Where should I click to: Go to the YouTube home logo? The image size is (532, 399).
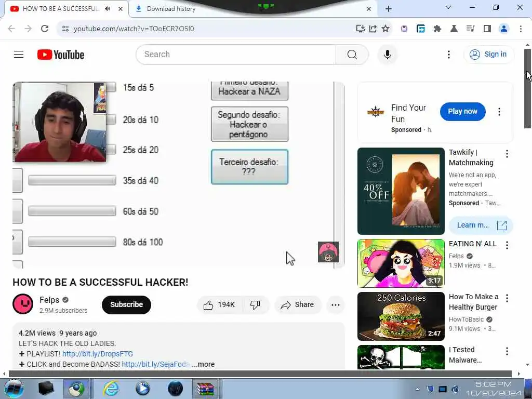click(61, 55)
